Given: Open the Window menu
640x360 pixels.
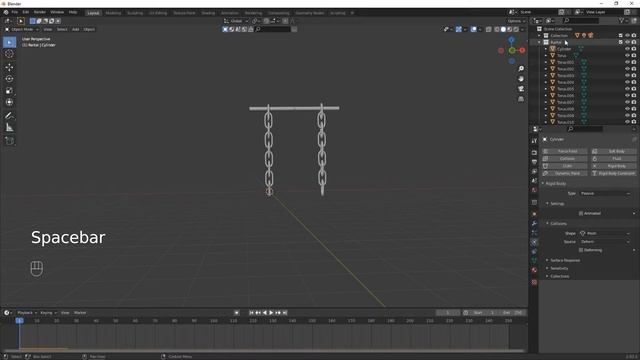Looking at the screenshot, I should 57,12.
